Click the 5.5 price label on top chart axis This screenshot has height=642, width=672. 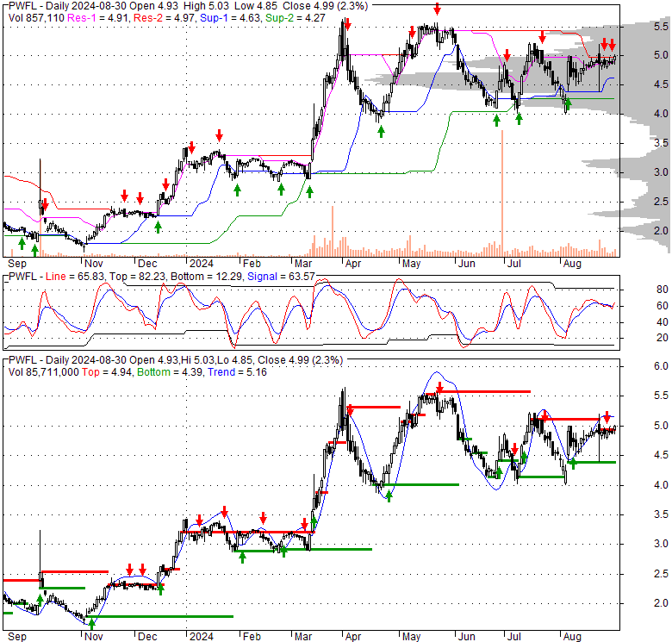[x=661, y=27]
